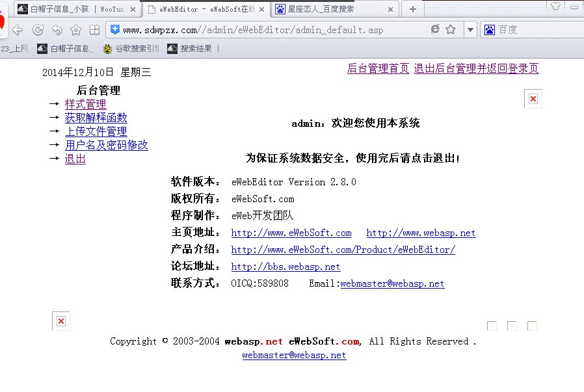This screenshot has height=392, width=584.
Task: Close the eWebEditor tab
Action: coord(262,10)
